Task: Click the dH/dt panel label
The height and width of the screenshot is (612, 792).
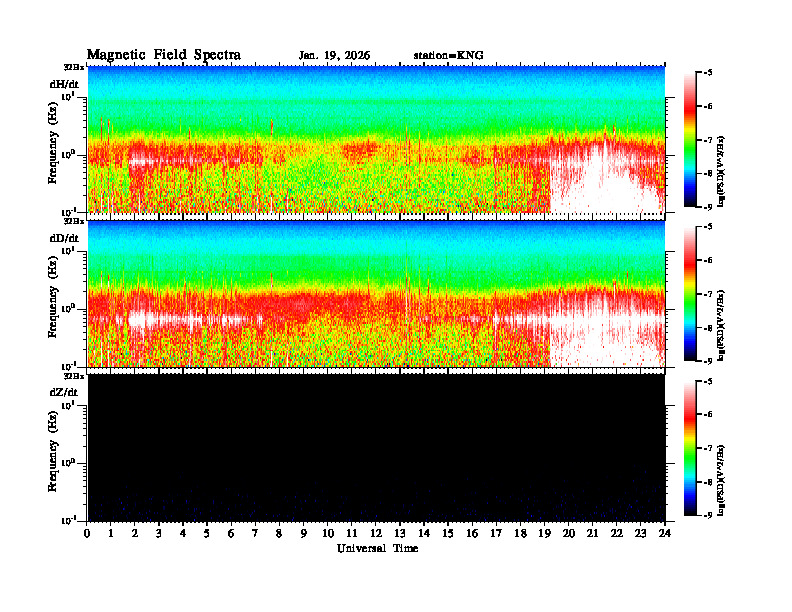Action: pyautogui.click(x=64, y=84)
